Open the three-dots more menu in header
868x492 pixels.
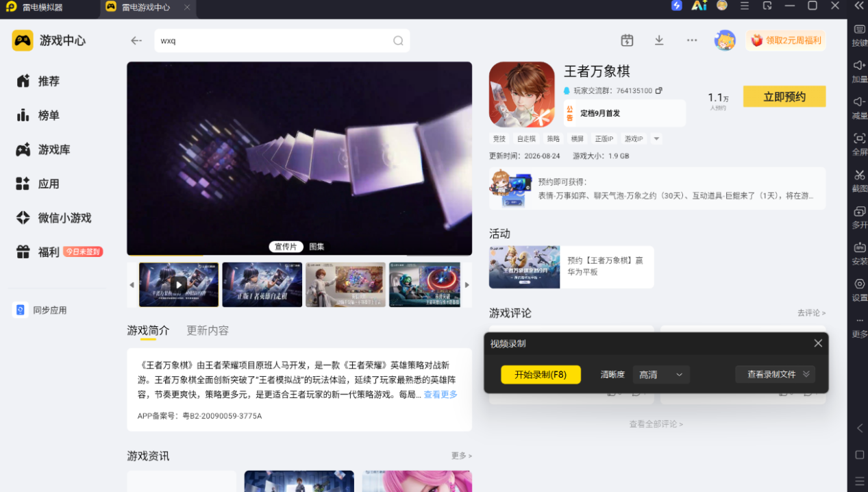coord(692,40)
